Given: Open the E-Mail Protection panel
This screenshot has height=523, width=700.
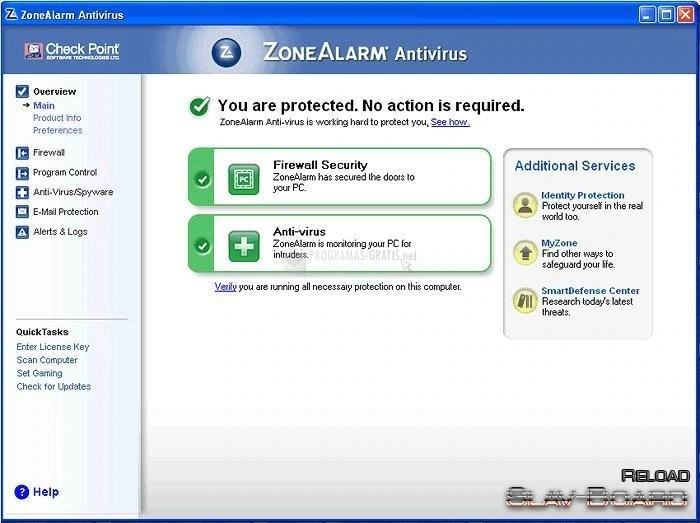Looking at the screenshot, I should click(x=66, y=212).
